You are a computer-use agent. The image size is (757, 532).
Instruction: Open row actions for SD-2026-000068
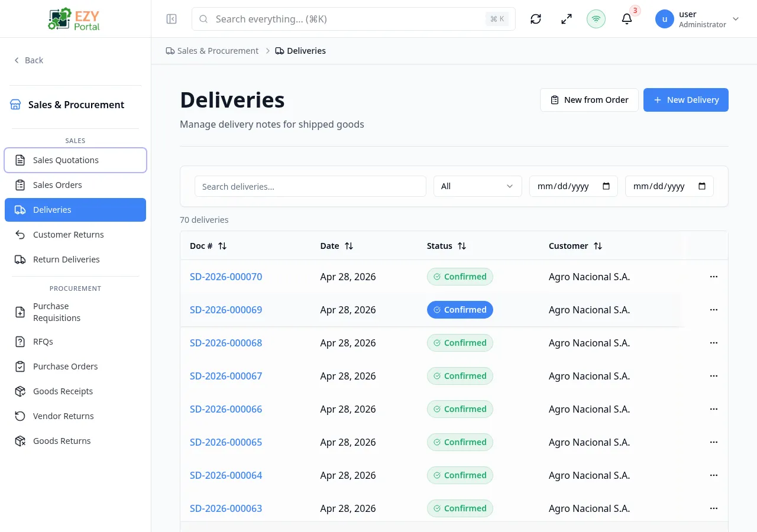click(714, 343)
